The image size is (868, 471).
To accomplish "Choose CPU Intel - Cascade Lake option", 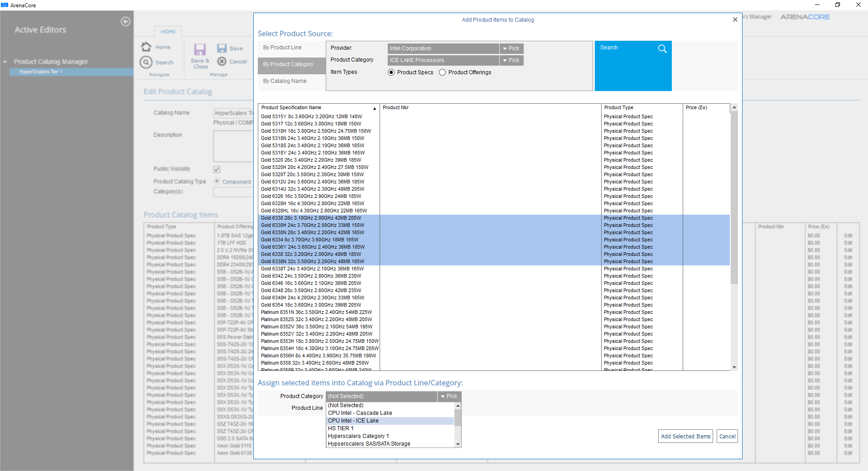I will coord(390,413).
